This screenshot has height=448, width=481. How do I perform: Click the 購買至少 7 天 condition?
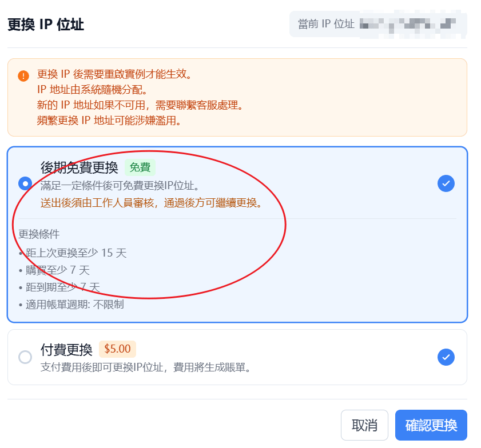54,270
